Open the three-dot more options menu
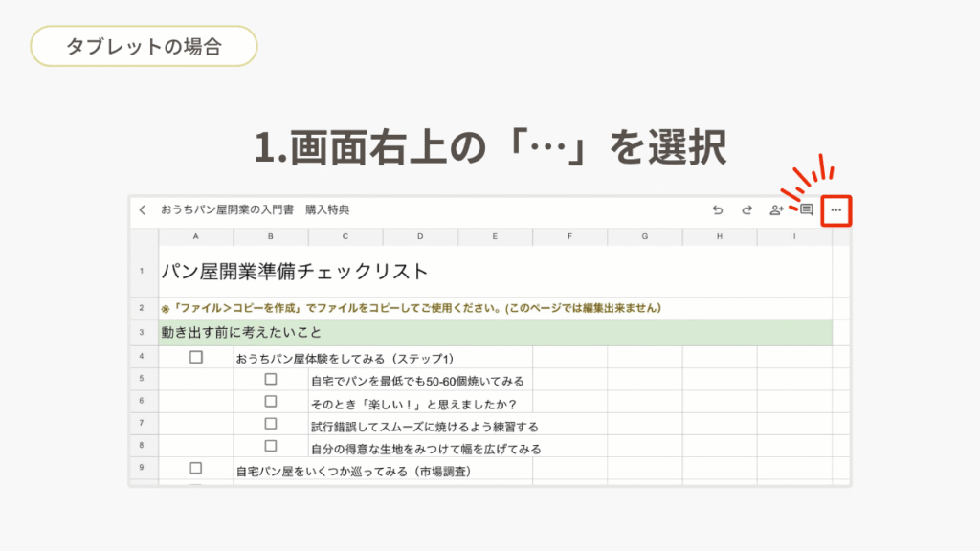Image resolution: width=980 pixels, height=551 pixels. point(836,210)
